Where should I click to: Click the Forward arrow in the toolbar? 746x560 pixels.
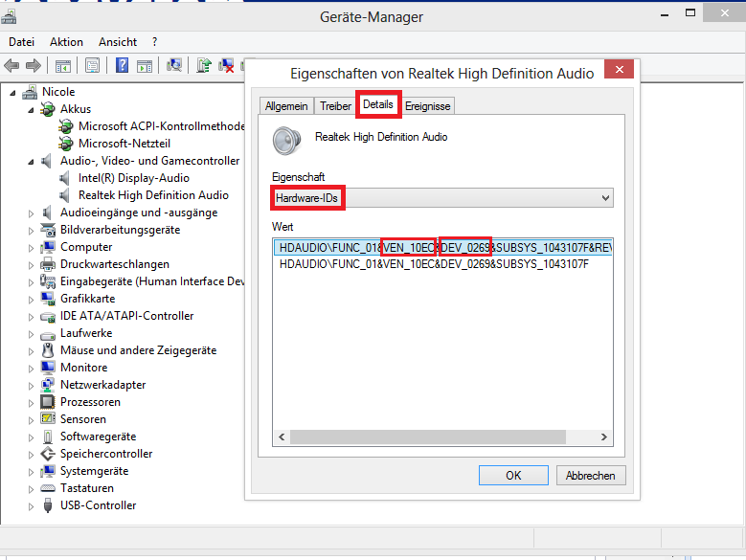click(33, 65)
